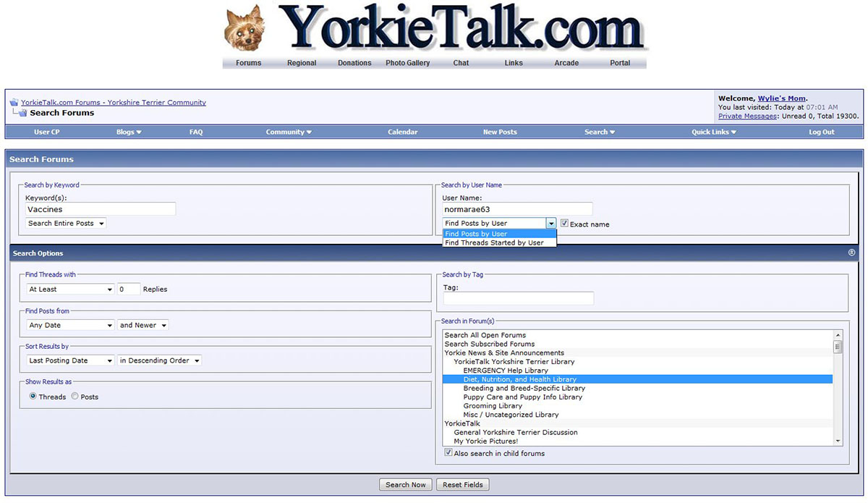Select the Posts radio button
This screenshot has height=503, width=868.
pyautogui.click(x=75, y=397)
